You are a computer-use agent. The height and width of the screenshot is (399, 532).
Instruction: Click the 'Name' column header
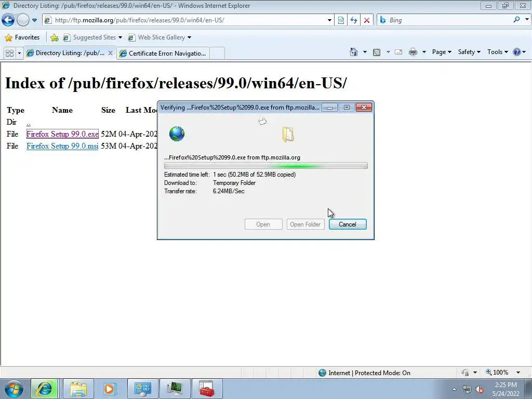[x=62, y=110]
